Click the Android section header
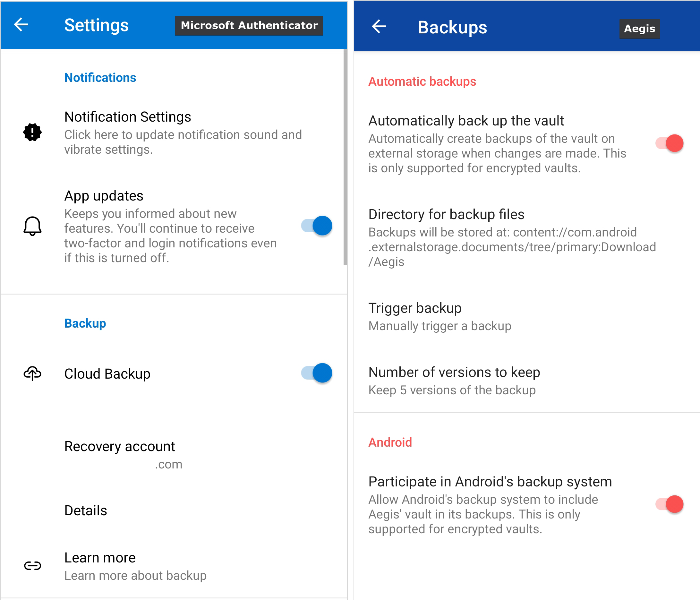This screenshot has height=600, width=700. point(390,442)
